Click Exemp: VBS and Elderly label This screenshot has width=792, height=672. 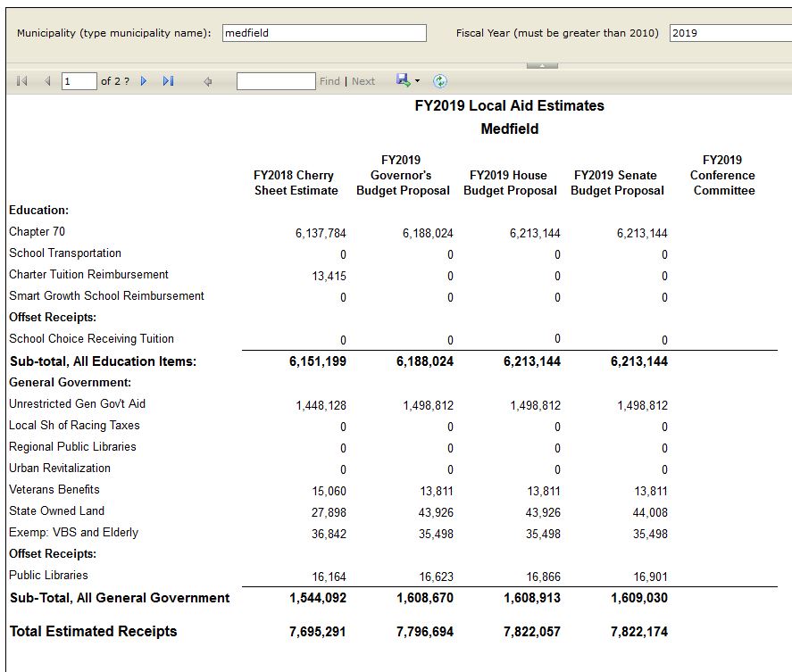point(74,533)
